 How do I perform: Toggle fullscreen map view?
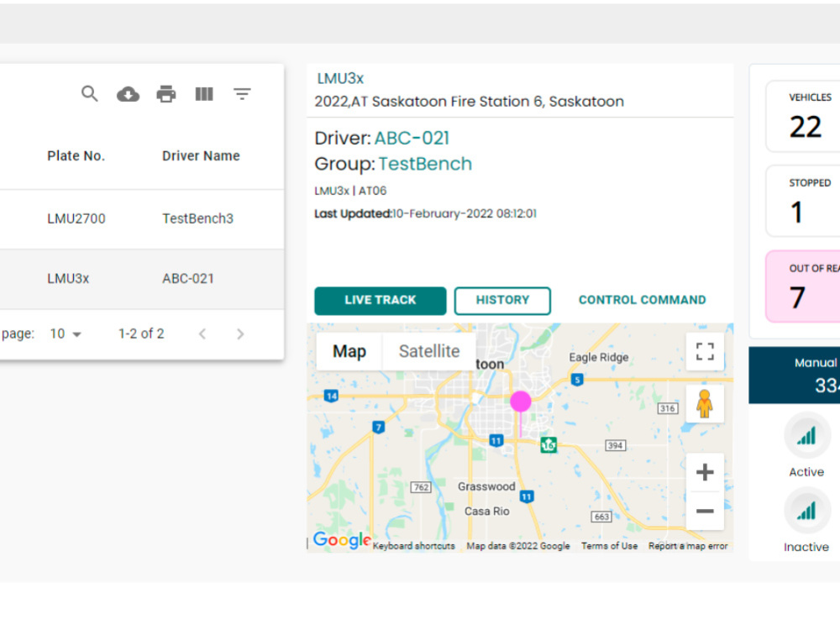705,352
